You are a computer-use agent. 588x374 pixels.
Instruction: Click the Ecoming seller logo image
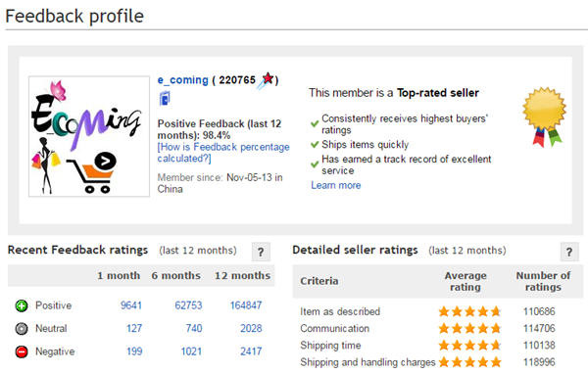(89, 136)
